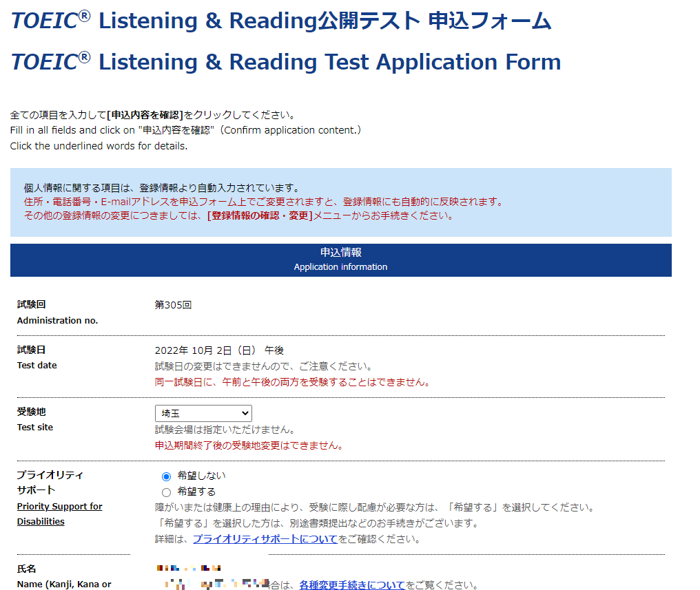Click the 第305回 administration number text

coord(173,305)
